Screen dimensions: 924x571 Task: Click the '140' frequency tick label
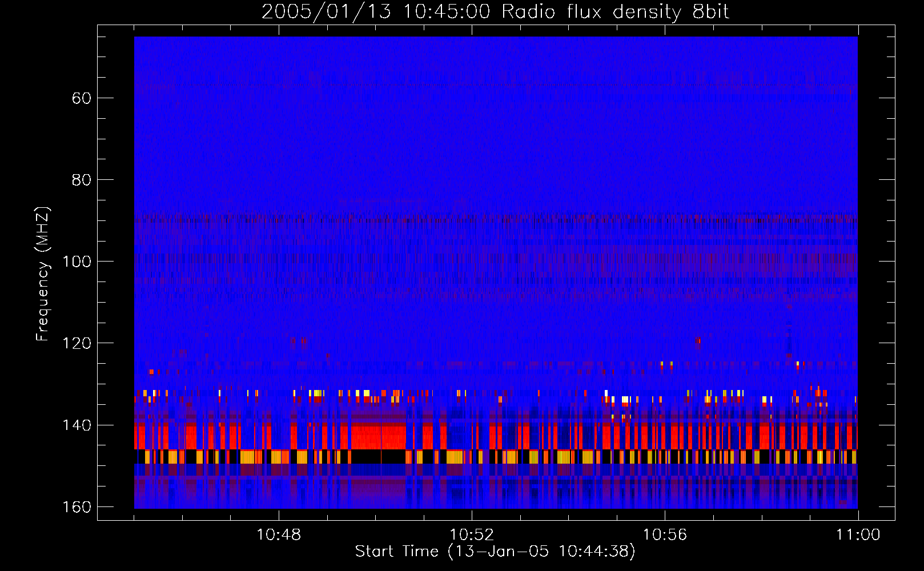77,425
